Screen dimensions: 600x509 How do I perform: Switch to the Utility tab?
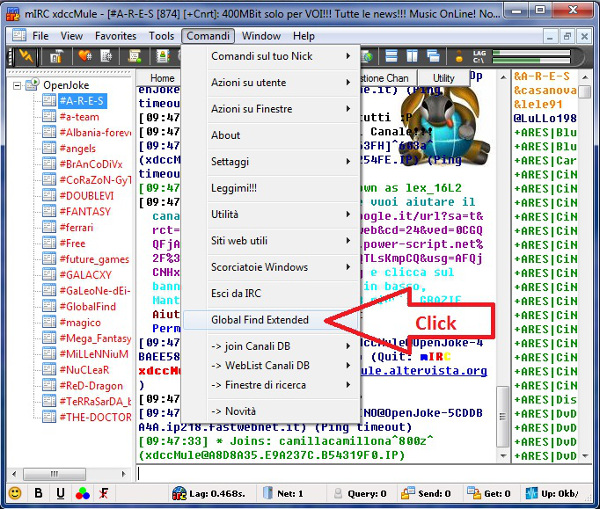click(x=444, y=78)
